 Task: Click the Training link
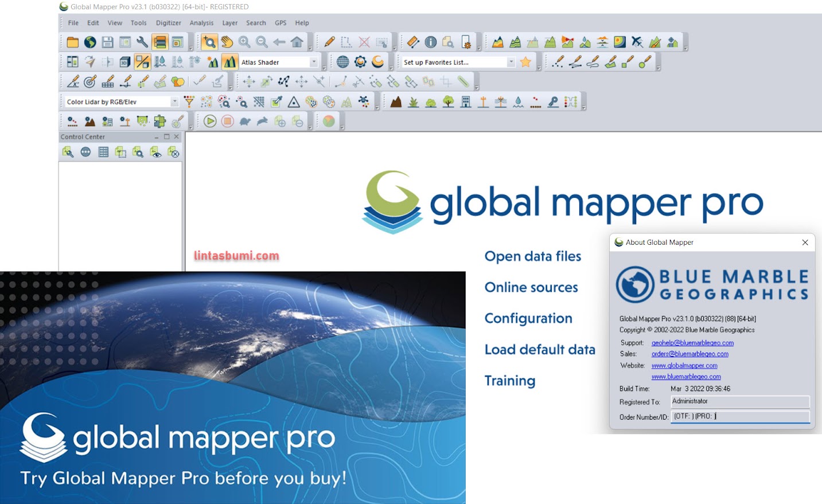click(510, 381)
